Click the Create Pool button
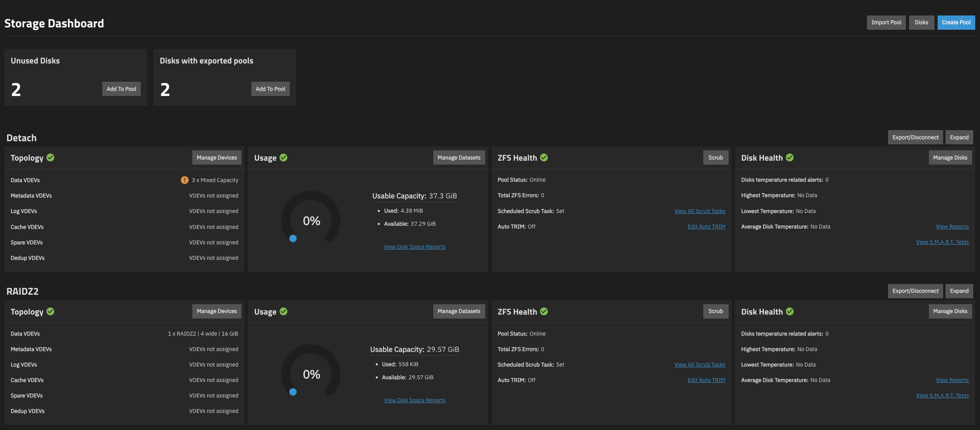 tap(956, 23)
